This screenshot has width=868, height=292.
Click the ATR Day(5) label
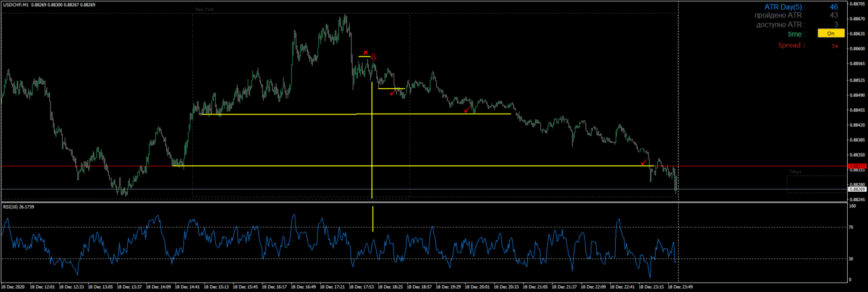783,7
